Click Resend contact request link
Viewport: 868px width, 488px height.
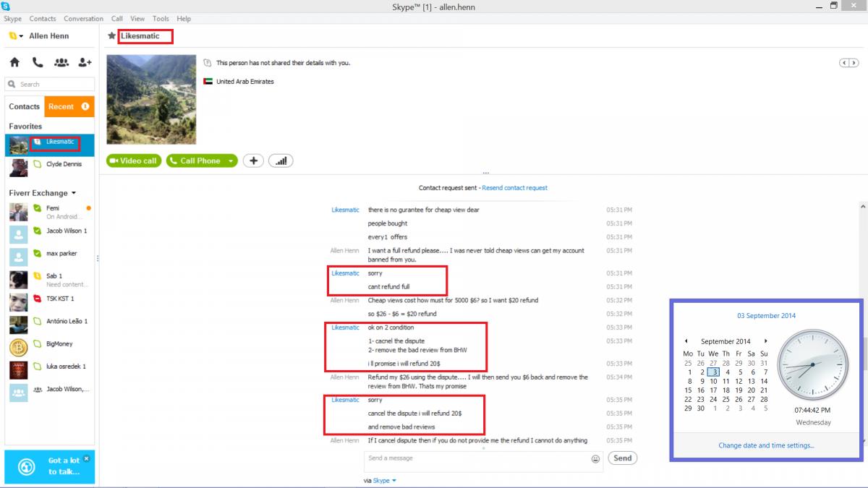click(x=515, y=188)
